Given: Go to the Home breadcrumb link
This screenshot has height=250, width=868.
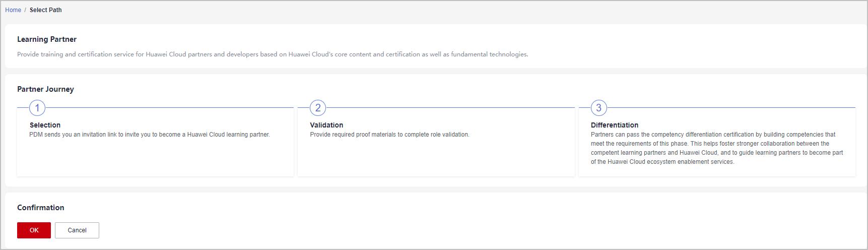Looking at the screenshot, I should point(13,10).
